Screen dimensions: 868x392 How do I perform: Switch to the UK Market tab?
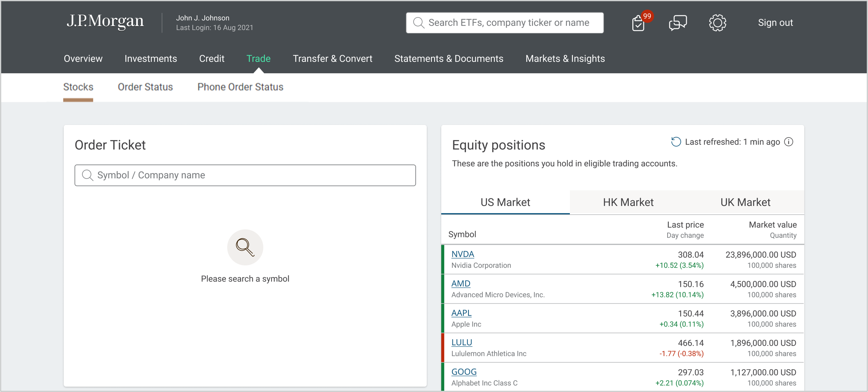point(745,202)
